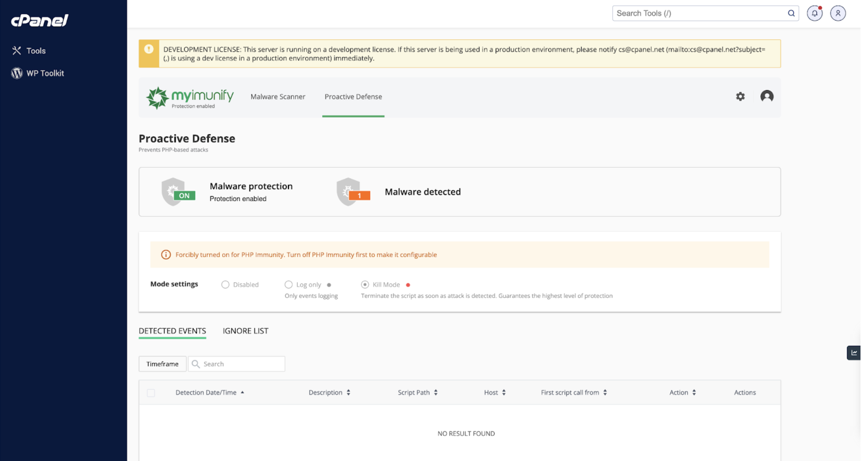
Task: Open the Timeframe filter
Action: point(162,364)
